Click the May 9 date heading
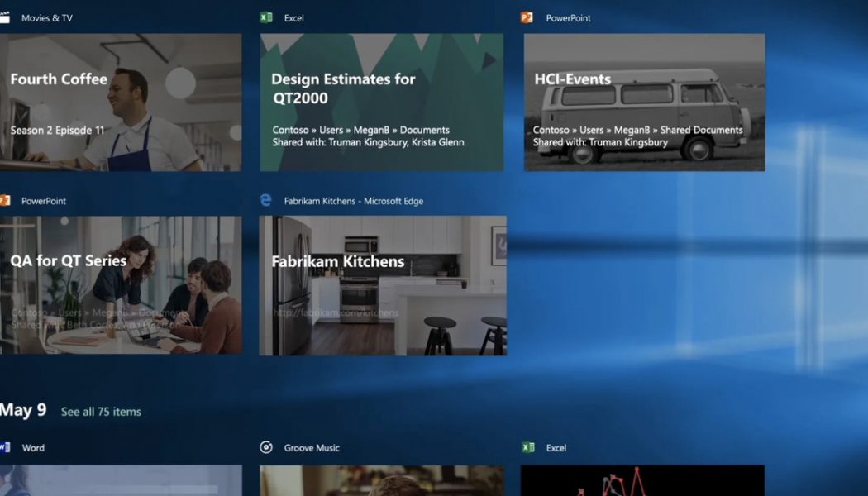The image size is (868, 496). click(x=22, y=410)
